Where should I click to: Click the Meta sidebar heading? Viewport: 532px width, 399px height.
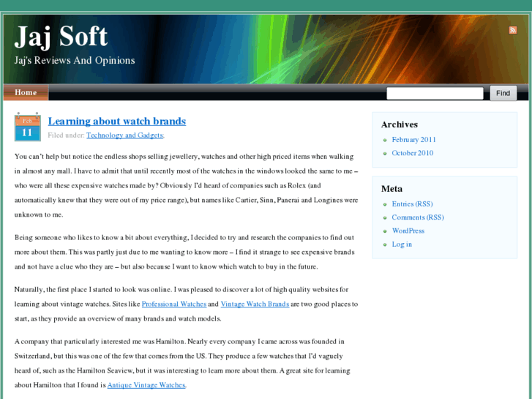(391, 188)
